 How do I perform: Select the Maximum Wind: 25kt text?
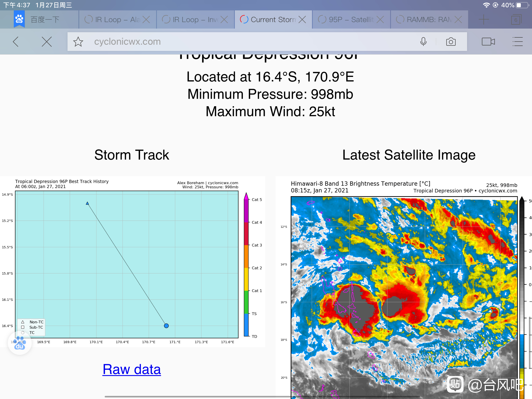pos(270,111)
